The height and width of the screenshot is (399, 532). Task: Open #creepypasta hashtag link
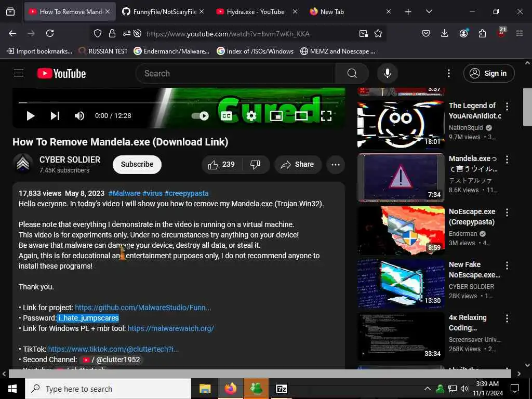tap(187, 193)
